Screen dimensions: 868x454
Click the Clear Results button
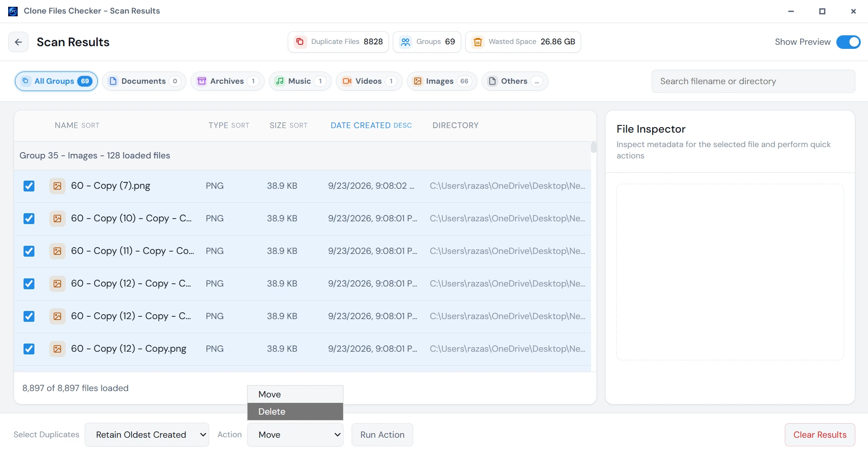[820, 435]
